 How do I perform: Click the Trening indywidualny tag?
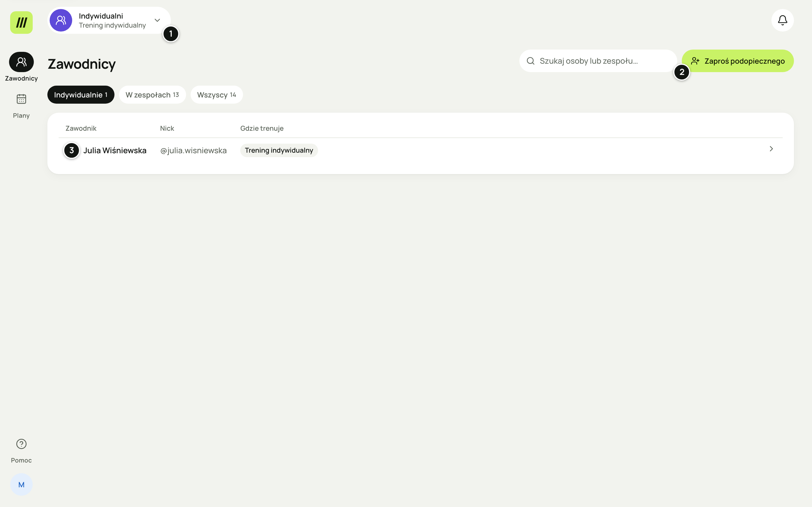pos(279,151)
